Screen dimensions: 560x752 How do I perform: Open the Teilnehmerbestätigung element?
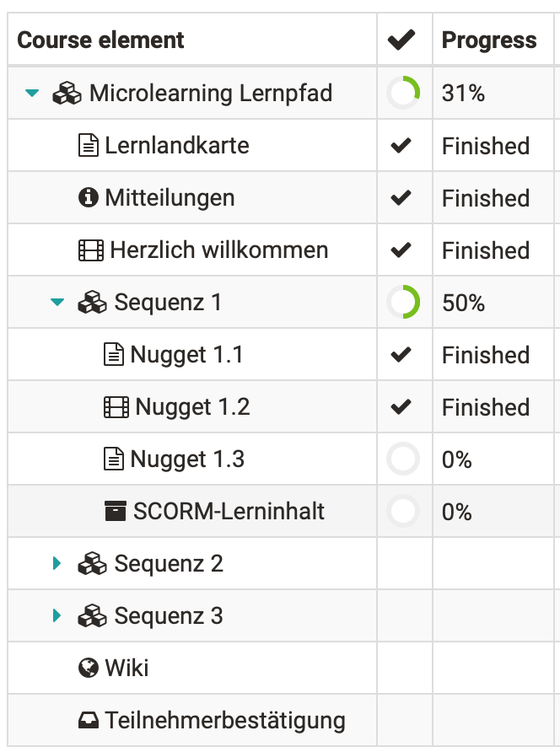[225, 720]
